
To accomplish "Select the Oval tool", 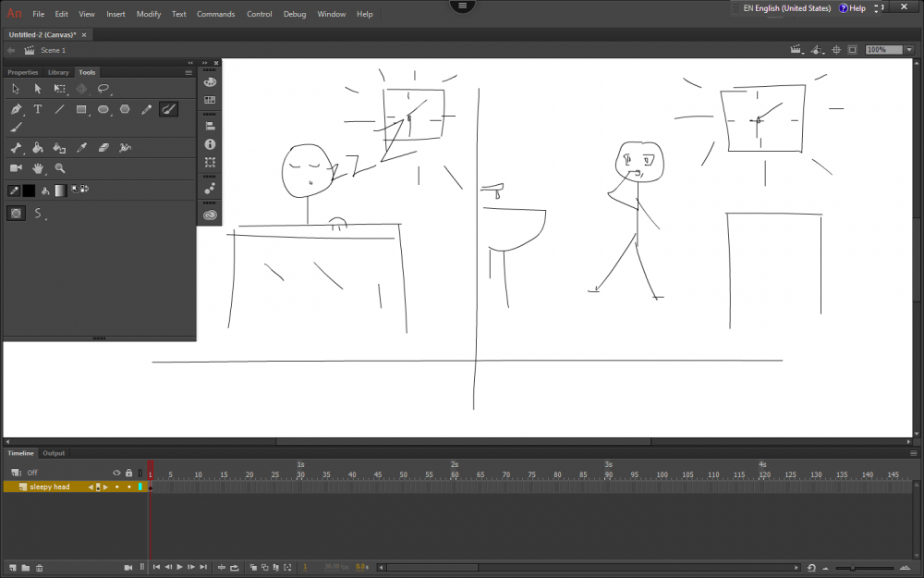I will (x=103, y=109).
